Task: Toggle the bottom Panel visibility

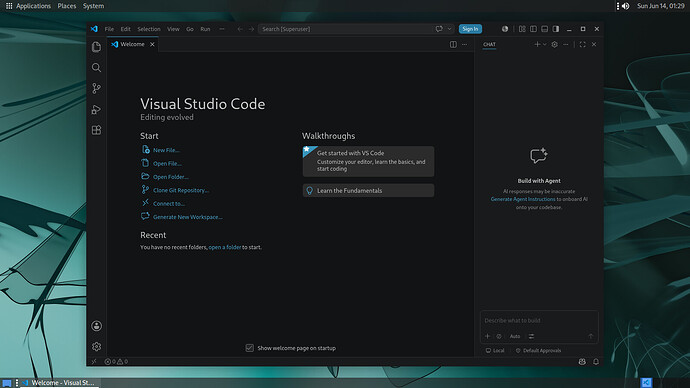Action: pos(545,29)
